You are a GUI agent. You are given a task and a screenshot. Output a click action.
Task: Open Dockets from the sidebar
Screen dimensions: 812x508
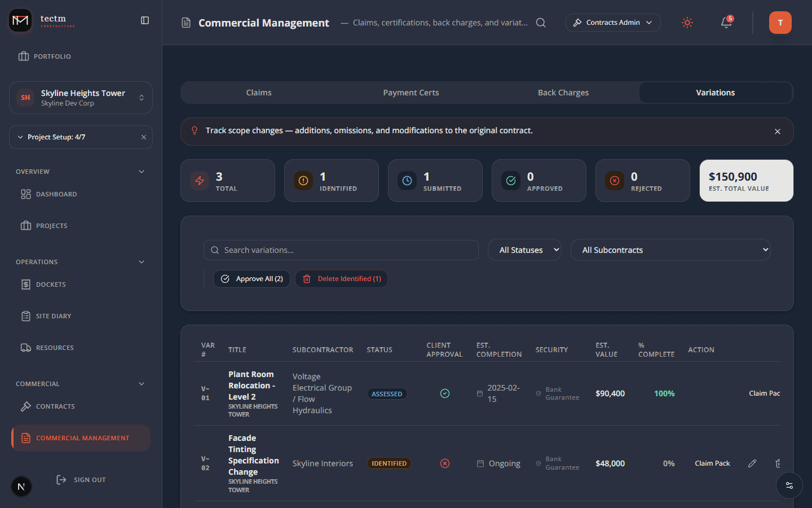click(x=50, y=284)
